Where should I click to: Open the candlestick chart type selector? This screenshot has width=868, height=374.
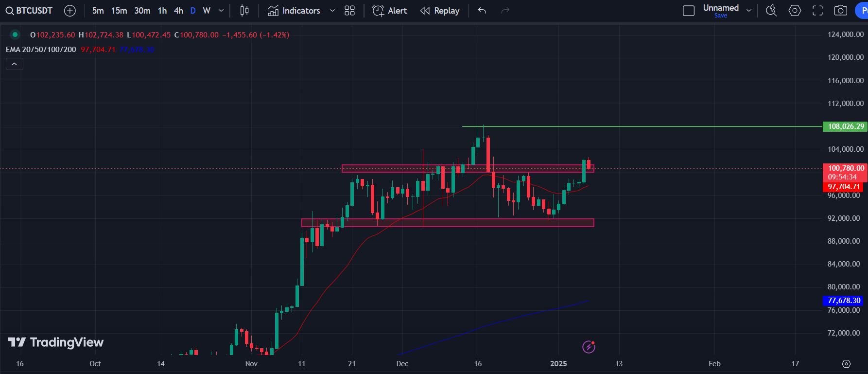(x=244, y=11)
